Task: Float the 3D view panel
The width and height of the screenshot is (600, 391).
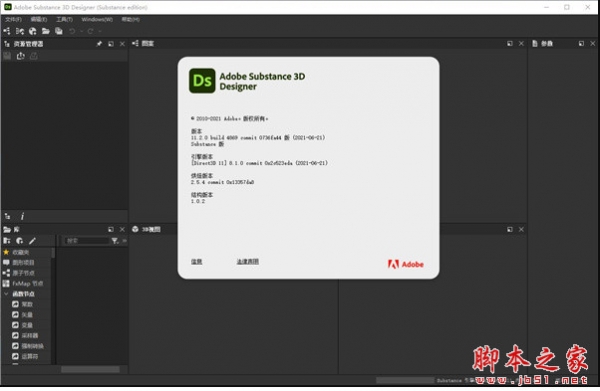Action: (510, 230)
